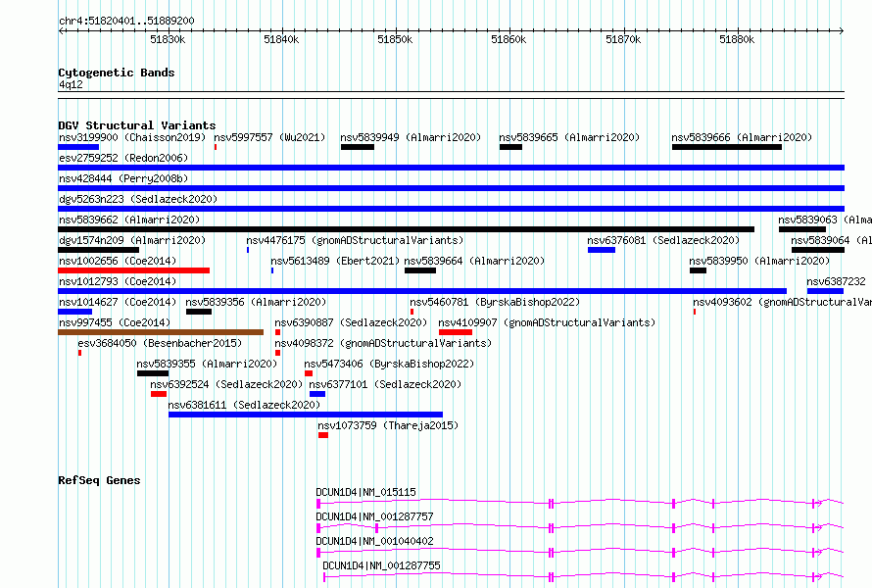Select the nsv5839665 (Almarri2020) label
872x588 pixels.
(569, 137)
